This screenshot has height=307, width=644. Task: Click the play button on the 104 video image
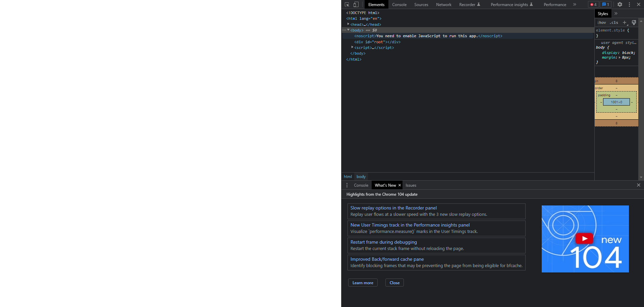pyautogui.click(x=584, y=238)
